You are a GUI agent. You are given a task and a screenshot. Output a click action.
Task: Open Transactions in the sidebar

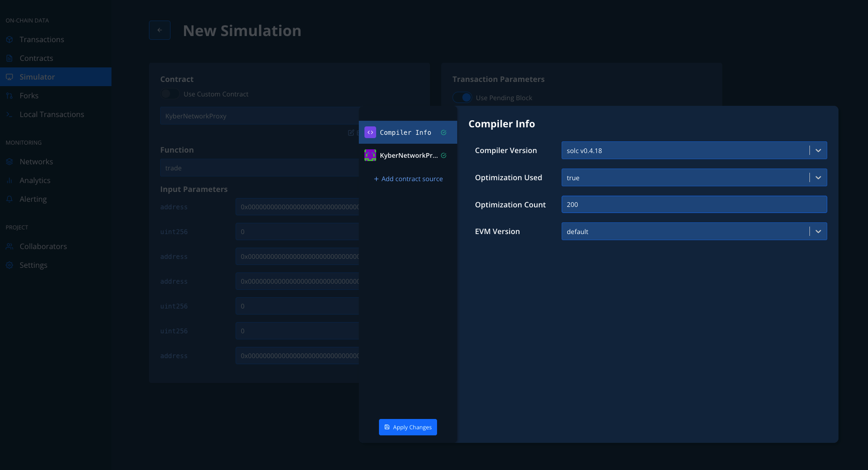coord(56,39)
